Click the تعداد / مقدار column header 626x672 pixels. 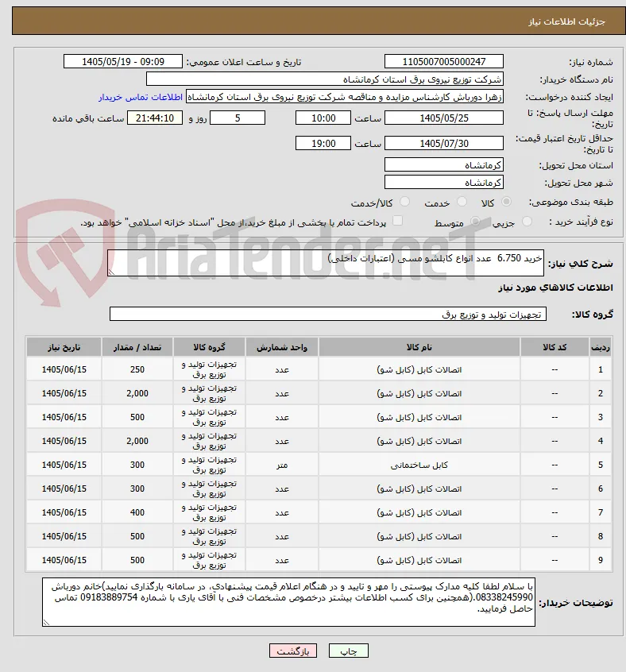[x=137, y=347]
